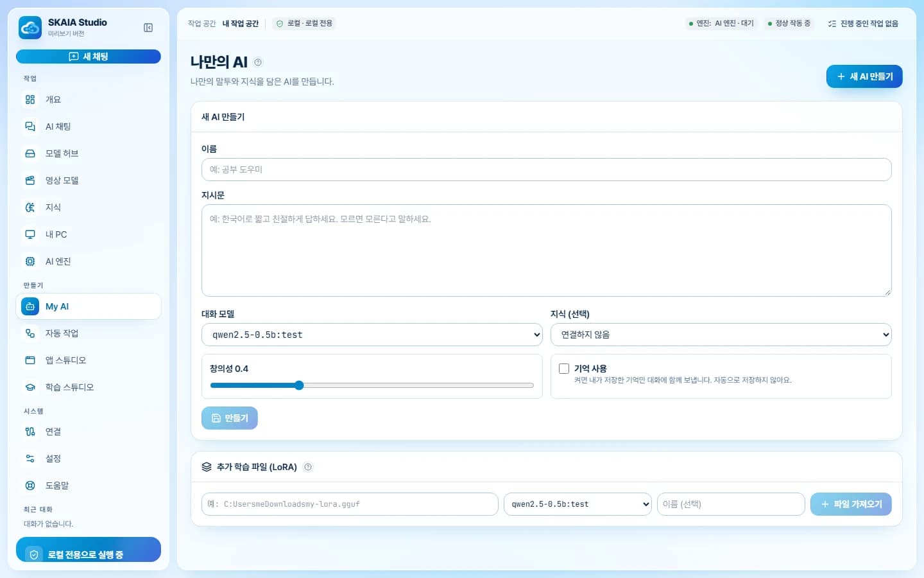Image resolution: width=924 pixels, height=578 pixels.
Task: Click the 자동 작업 workflow icon
Action: point(30,333)
